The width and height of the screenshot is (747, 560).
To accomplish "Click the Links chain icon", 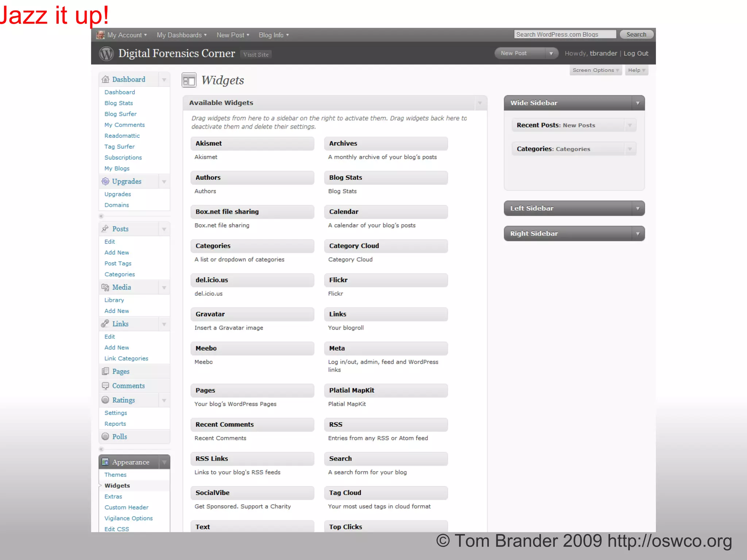I will (x=105, y=324).
